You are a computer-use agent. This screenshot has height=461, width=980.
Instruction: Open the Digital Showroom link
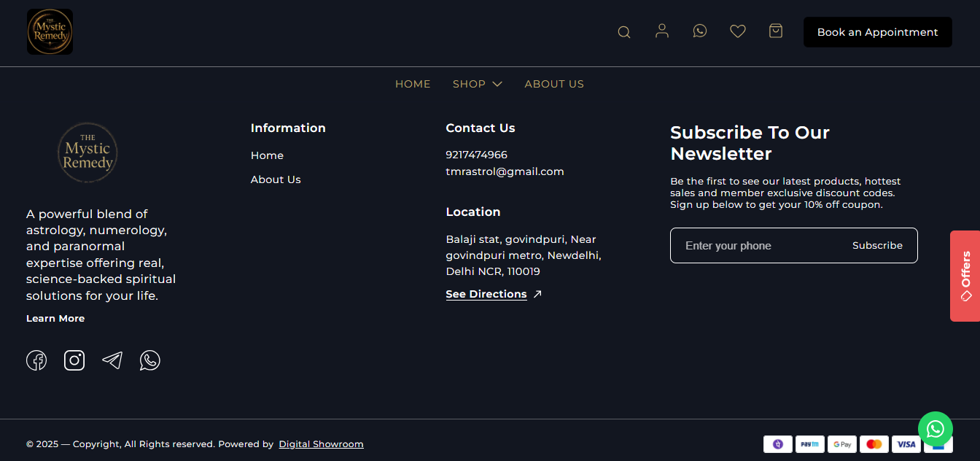click(x=321, y=444)
